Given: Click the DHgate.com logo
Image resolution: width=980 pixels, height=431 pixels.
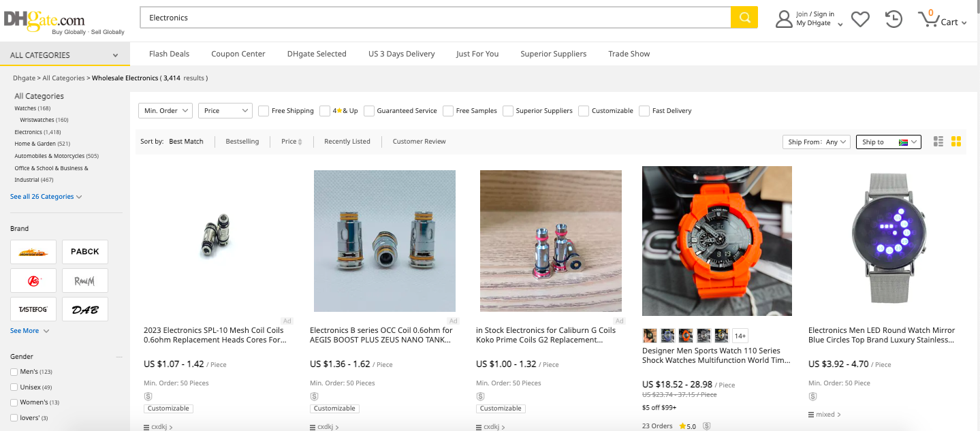Looking at the screenshot, I should [x=43, y=18].
